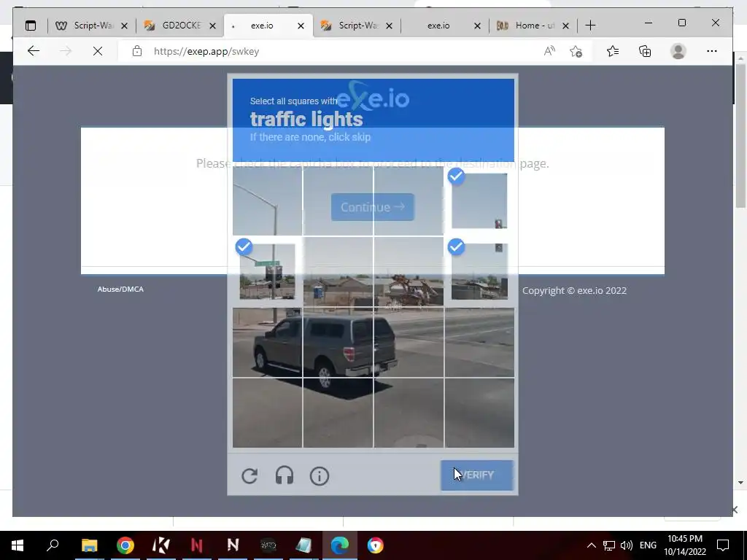747x560 pixels.
Task: Stop loading the page
Action: [x=98, y=51]
